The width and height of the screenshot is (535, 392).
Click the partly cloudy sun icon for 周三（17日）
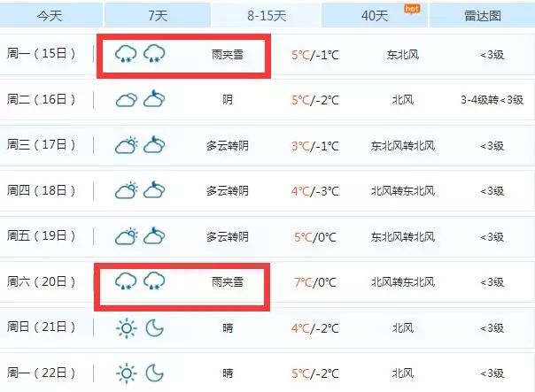(126, 145)
